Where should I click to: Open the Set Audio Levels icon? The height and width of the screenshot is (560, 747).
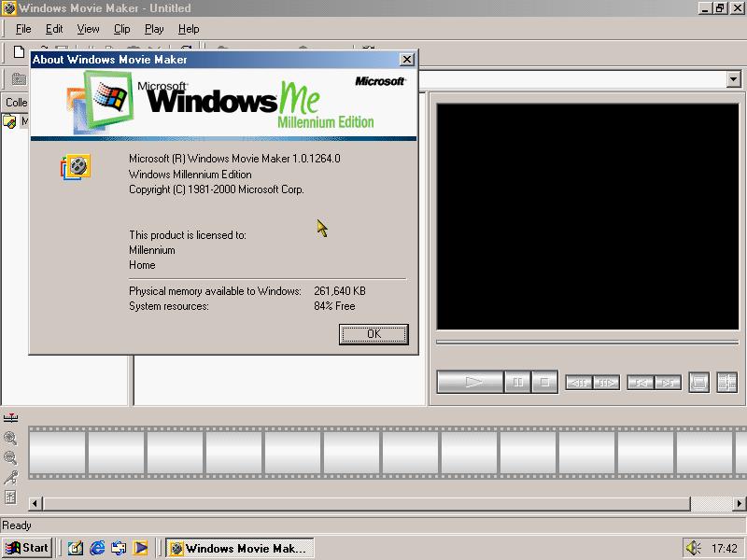10,497
